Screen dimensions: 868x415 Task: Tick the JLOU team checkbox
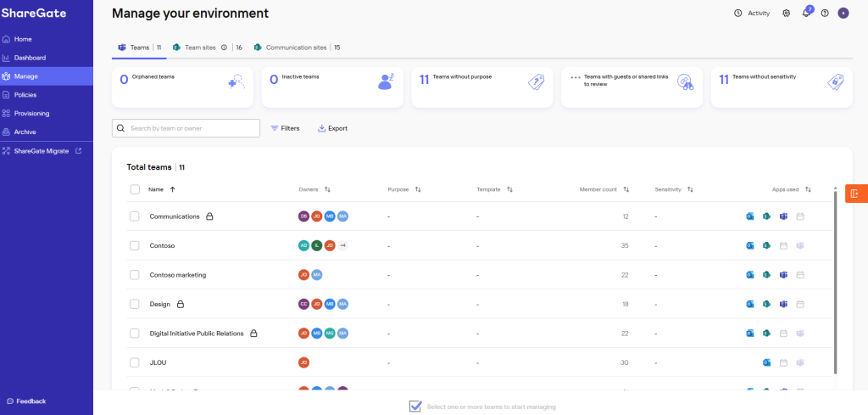pyautogui.click(x=135, y=362)
